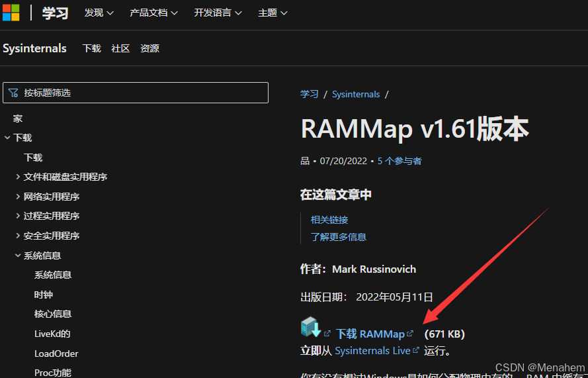The image size is (588, 378).
Task: Open LiveKd的 in the sidebar
Action: (x=52, y=334)
